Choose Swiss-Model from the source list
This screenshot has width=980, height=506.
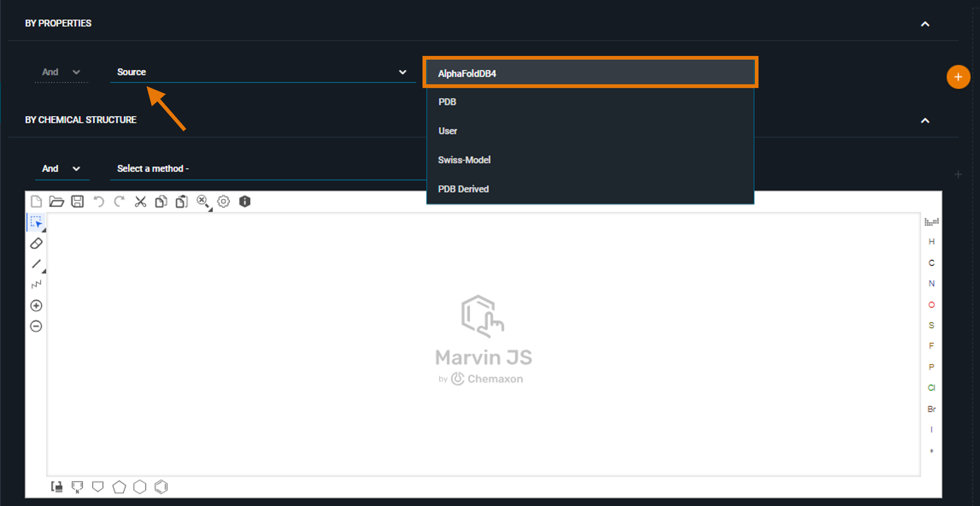tap(590, 160)
